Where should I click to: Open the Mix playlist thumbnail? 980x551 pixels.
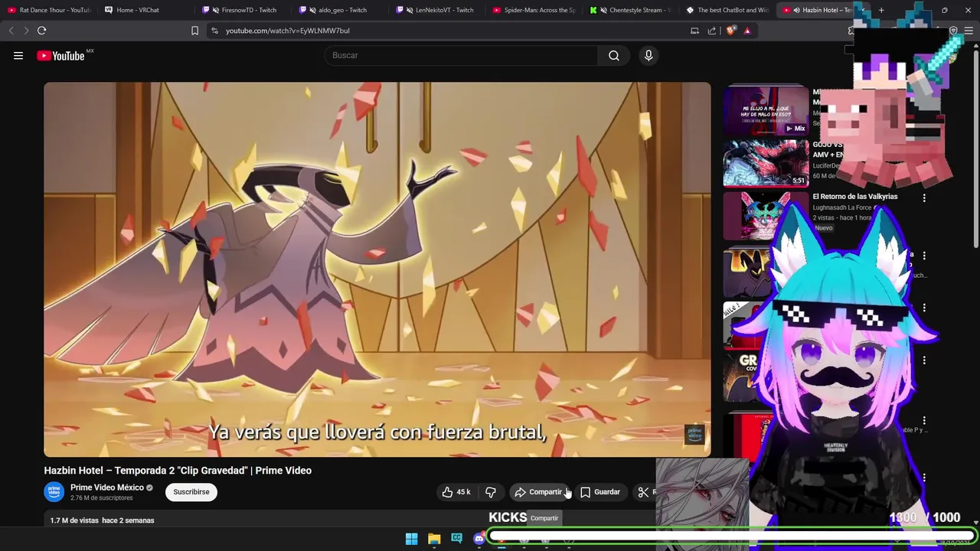(x=766, y=111)
